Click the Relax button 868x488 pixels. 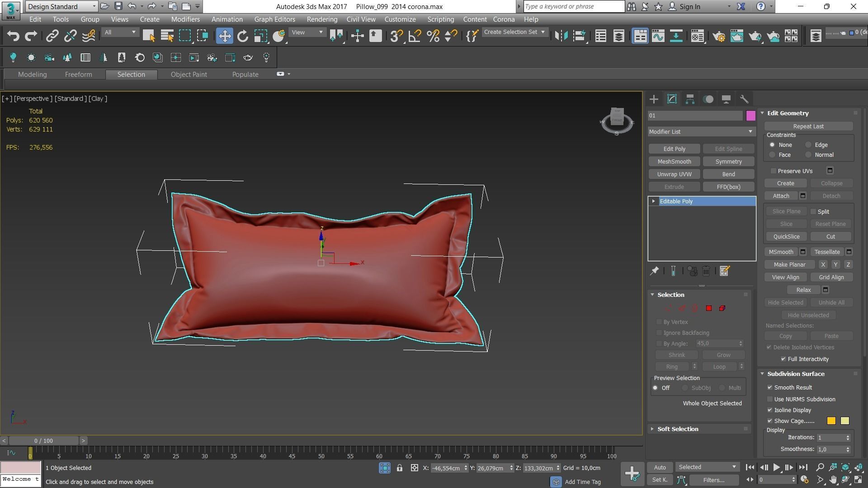(803, 290)
